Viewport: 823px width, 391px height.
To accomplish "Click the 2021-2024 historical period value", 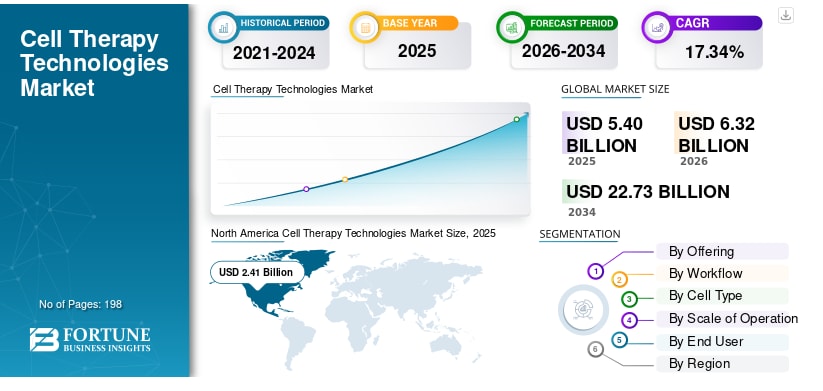I will pyautogui.click(x=274, y=52).
